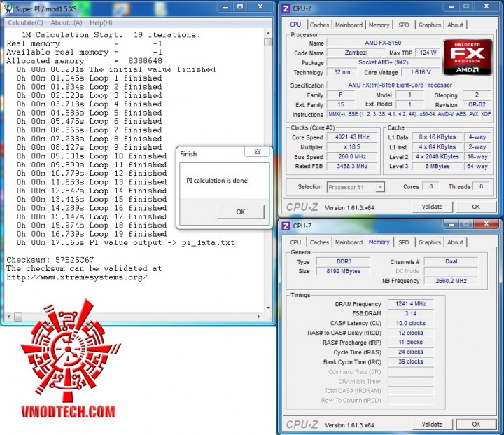This screenshot has width=504, height=435.
Task: Click OK button in top CPU-Z window
Action: click(x=476, y=207)
